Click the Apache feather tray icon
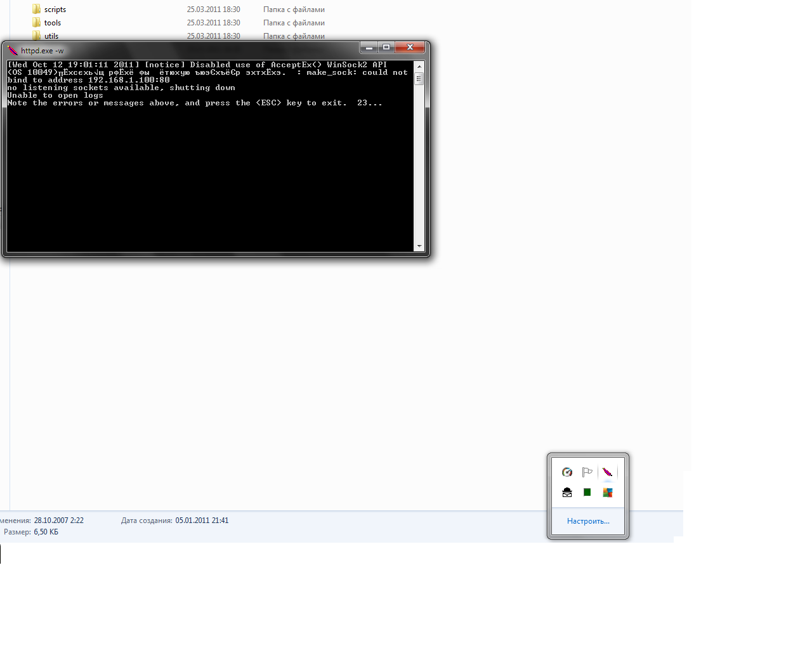 pyautogui.click(x=607, y=472)
